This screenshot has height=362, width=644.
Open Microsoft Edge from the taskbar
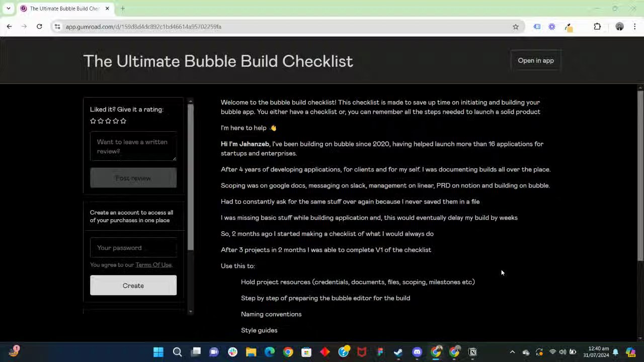pyautogui.click(x=270, y=352)
